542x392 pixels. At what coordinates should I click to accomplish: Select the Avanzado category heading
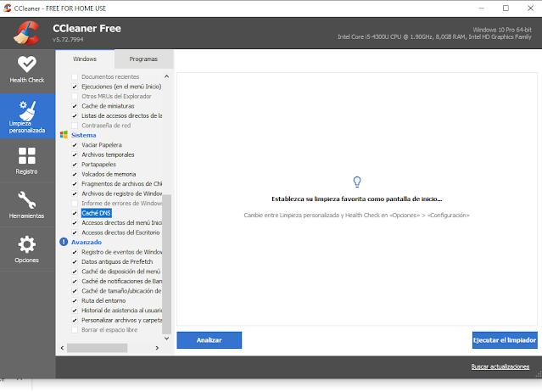click(x=87, y=242)
